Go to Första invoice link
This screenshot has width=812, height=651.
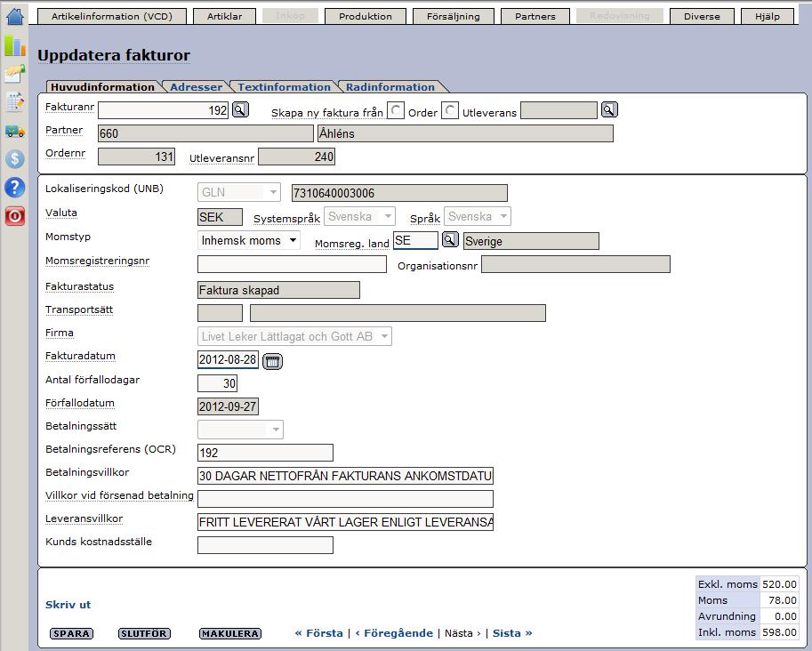[318, 633]
